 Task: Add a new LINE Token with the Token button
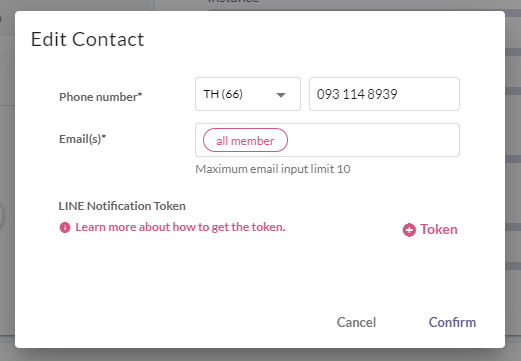[x=430, y=230]
